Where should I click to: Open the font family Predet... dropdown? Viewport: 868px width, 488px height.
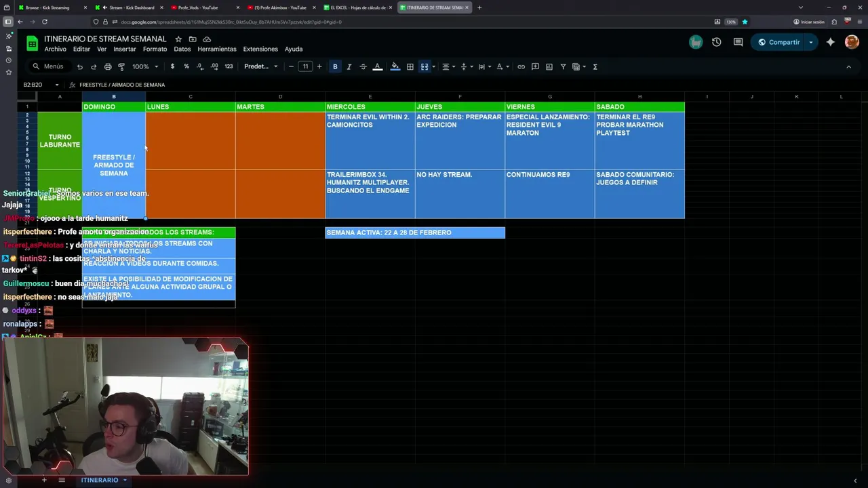pyautogui.click(x=261, y=66)
